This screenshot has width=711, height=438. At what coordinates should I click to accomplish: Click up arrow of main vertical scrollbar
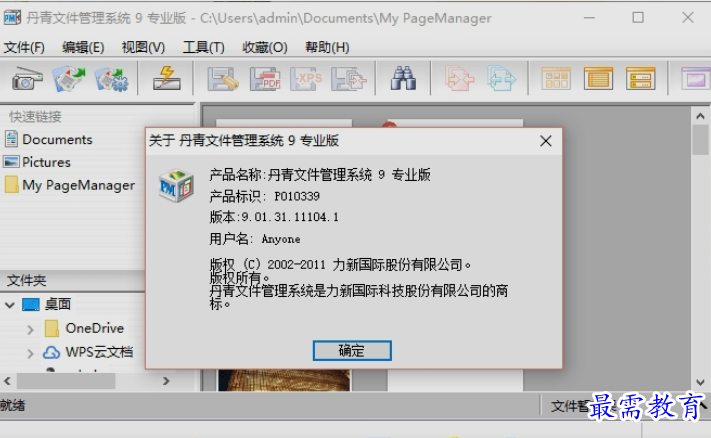click(x=700, y=116)
